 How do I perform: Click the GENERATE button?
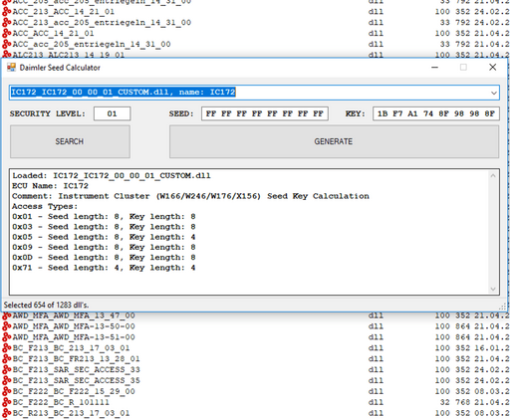[x=334, y=141]
